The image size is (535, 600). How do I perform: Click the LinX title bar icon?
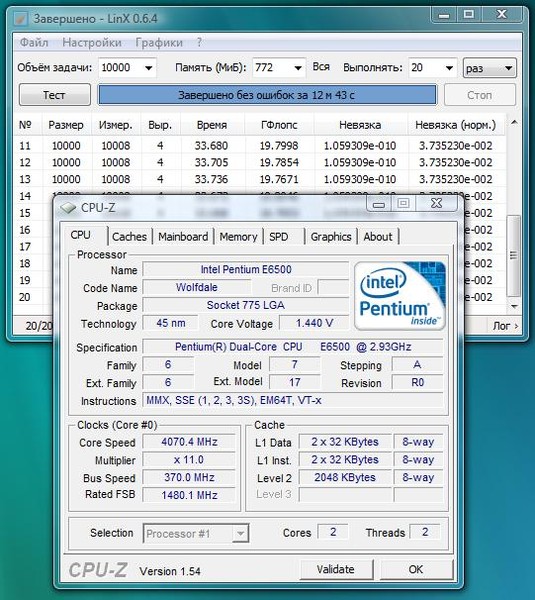click(x=20, y=18)
